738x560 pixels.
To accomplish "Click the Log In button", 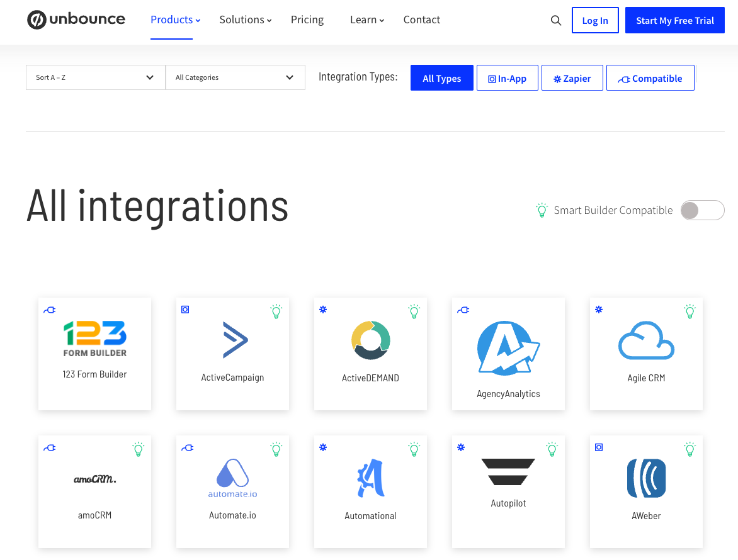I will tap(596, 20).
